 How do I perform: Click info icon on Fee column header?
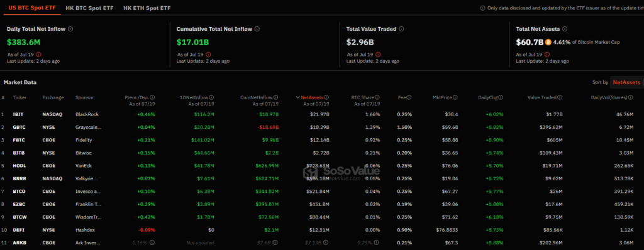[x=409, y=98]
